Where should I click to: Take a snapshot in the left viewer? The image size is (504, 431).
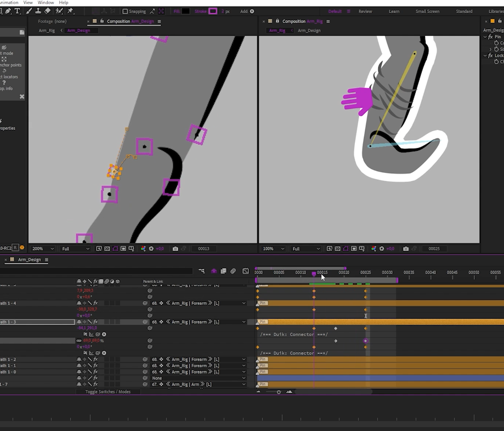click(x=175, y=248)
